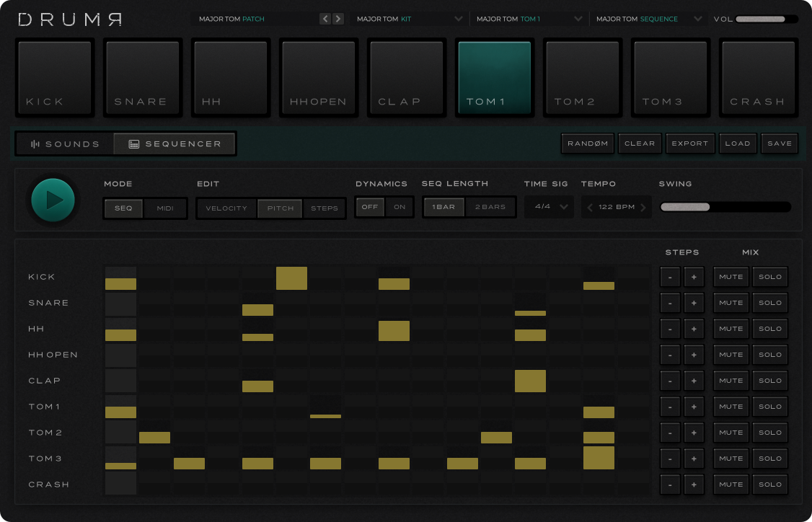The height and width of the screenshot is (522, 812).
Task: Mute the KICK track
Action: [731, 277]
